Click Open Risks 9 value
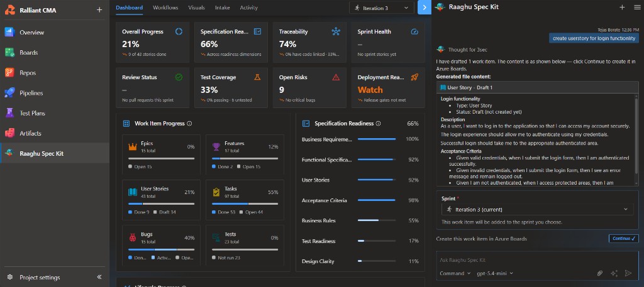 (x=281, y=90)
